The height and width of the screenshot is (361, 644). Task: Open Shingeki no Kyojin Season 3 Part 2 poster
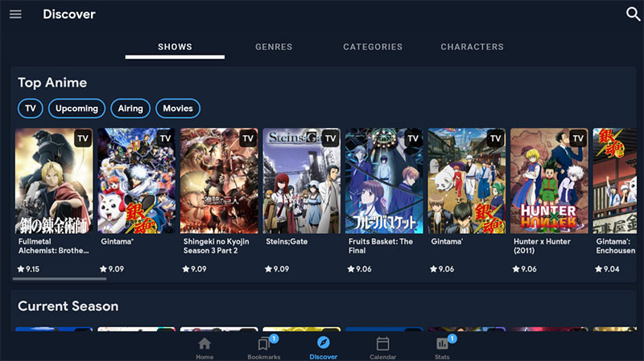tap(219, 181)
